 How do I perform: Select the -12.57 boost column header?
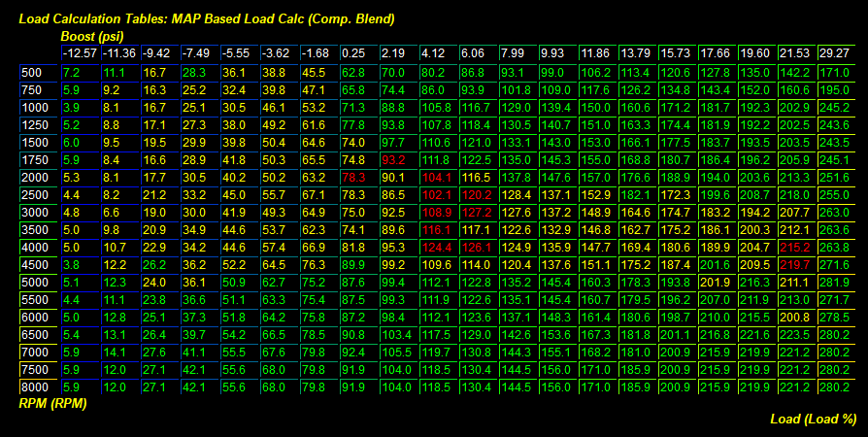tap(79, 52)
